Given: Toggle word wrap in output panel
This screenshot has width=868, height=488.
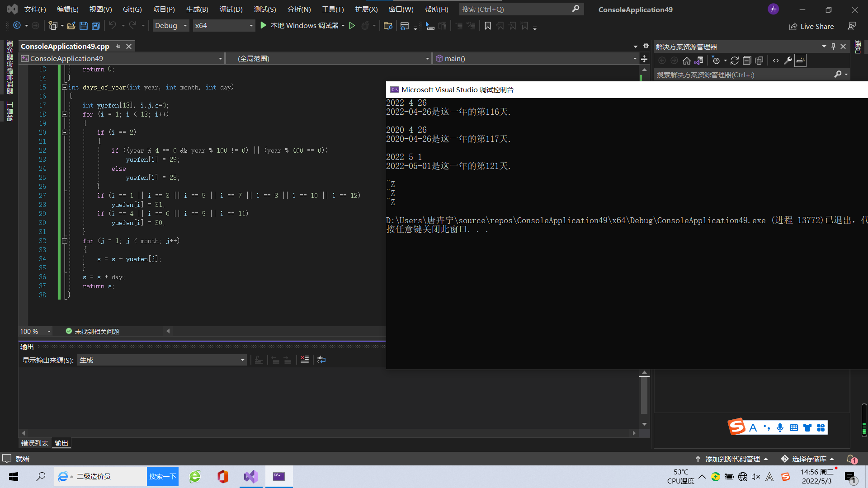Looking at the screenshot, I should (321, 360).
